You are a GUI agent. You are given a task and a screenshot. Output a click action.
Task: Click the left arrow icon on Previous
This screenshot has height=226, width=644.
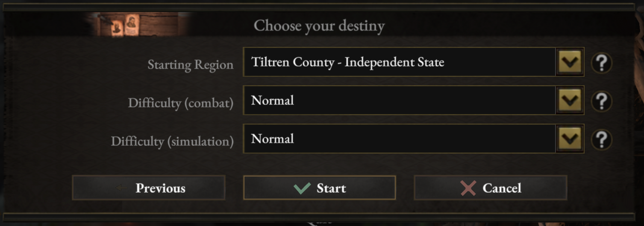[122, 188]
